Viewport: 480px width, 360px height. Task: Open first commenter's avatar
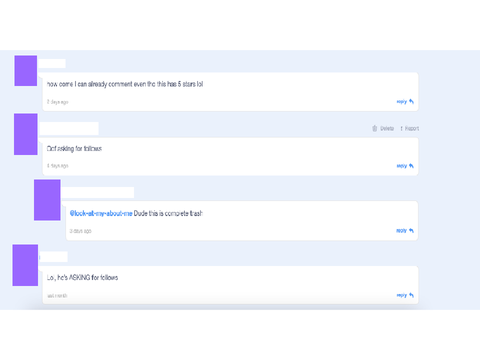26,71
